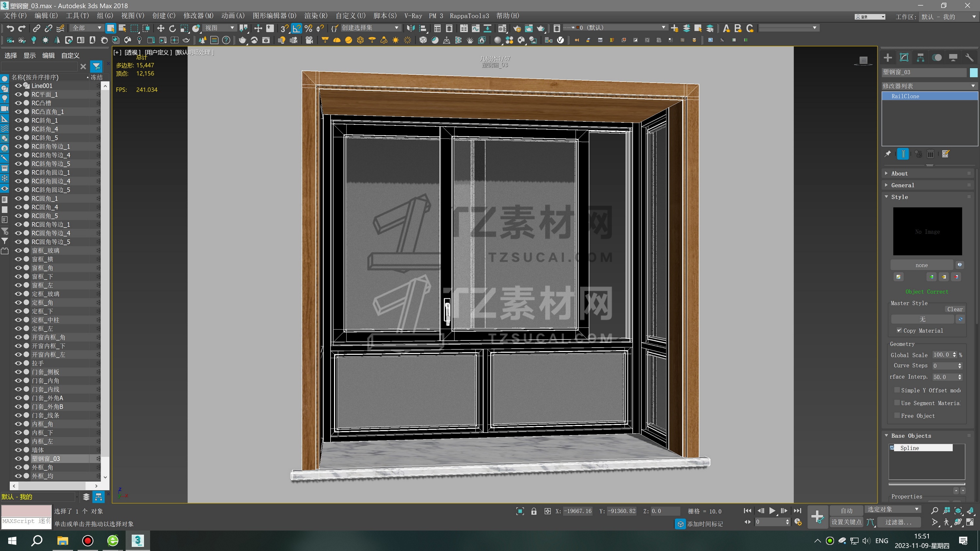
Task: Toggle the angle snap icon
Action: [x=296, y=28]
